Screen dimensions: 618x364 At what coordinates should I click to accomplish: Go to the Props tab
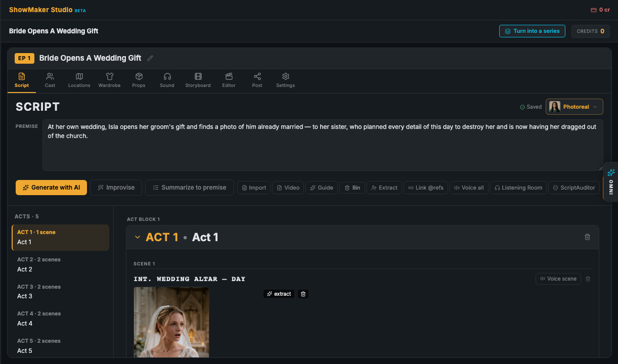(x=139, y=80)
